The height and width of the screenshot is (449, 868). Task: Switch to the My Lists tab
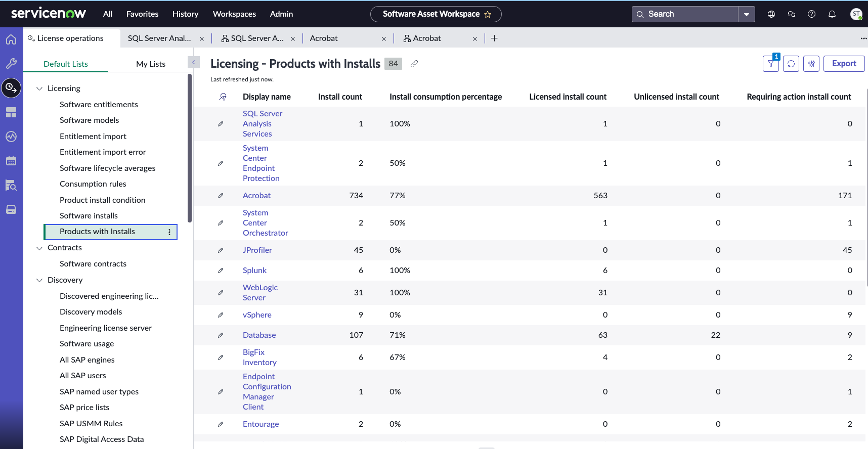[151, 64]
